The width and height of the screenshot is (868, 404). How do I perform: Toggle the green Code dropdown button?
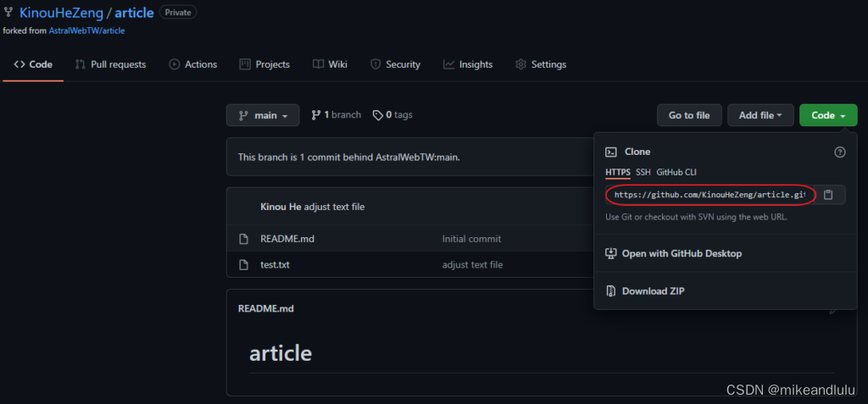point(828,115)
